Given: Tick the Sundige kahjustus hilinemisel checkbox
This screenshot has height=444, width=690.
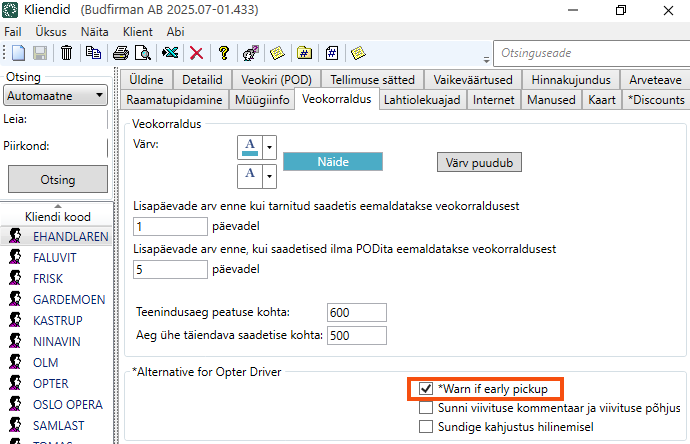Looking at the screenshot, I should point(426,427).
